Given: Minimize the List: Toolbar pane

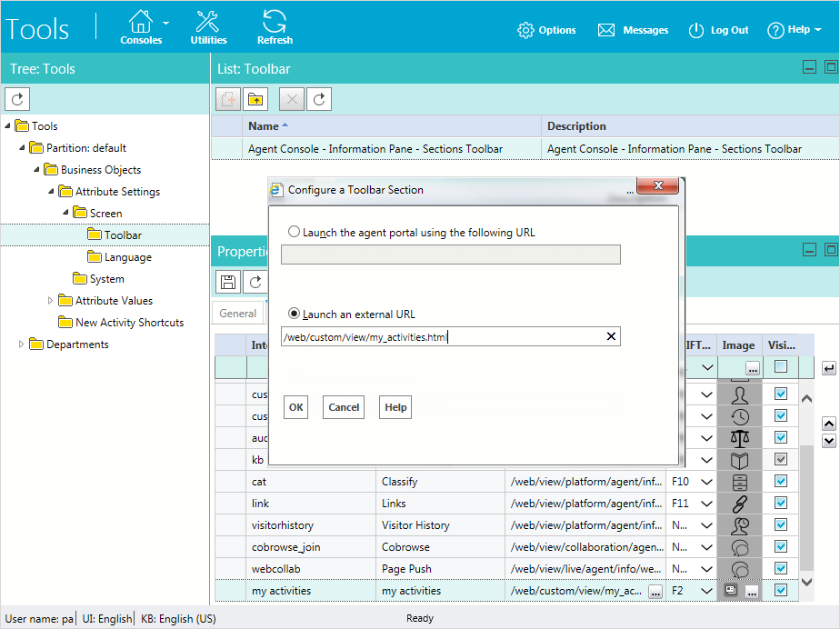Looking at the screenshot, I should [809, 67].
